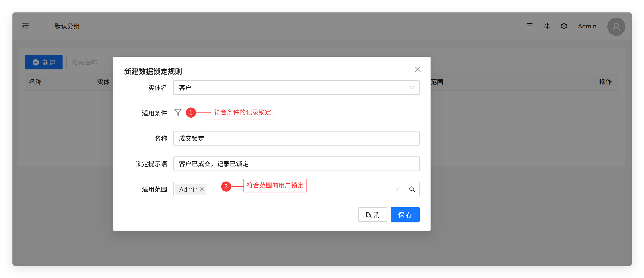Click the 名称 field containing 成交锁定
This screenshot has height=278, width=644.
point(296,138)
